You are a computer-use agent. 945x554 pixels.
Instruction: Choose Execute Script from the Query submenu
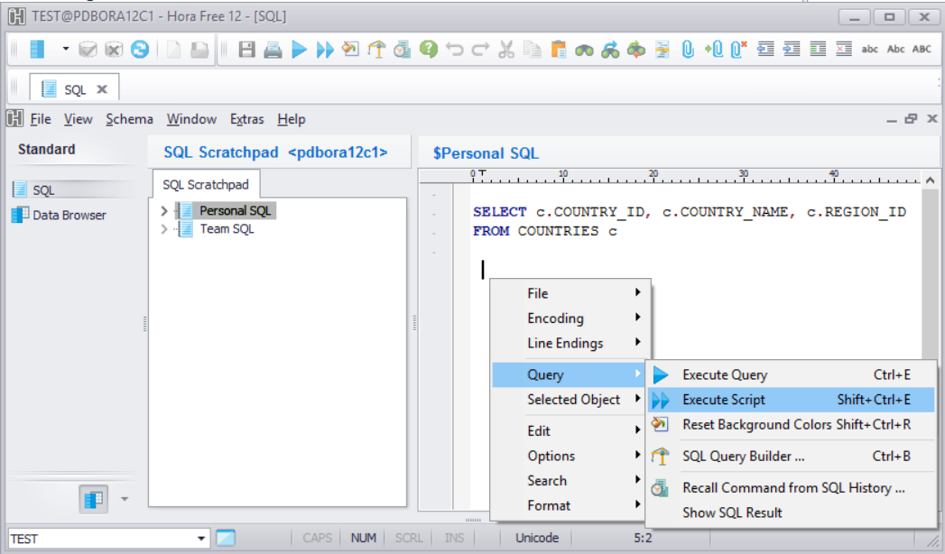click(x=724, y=400)
